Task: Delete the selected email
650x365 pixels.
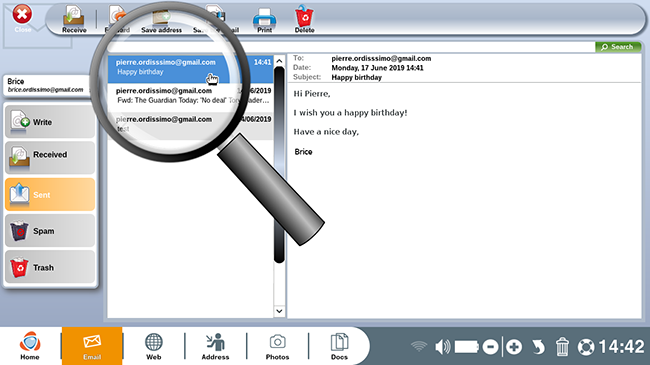Action: [x=304, y=19]
